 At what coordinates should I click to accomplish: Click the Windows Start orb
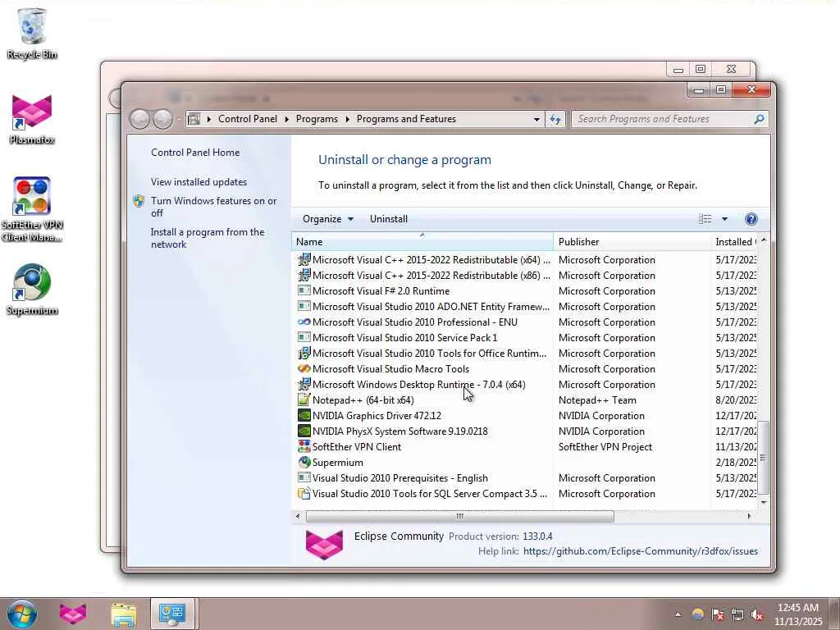point(22,614)
